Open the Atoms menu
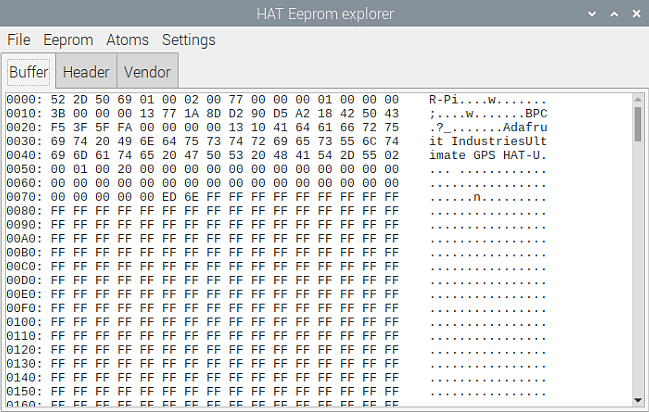This screenshot has width=649, height=412. pos(127,40)
